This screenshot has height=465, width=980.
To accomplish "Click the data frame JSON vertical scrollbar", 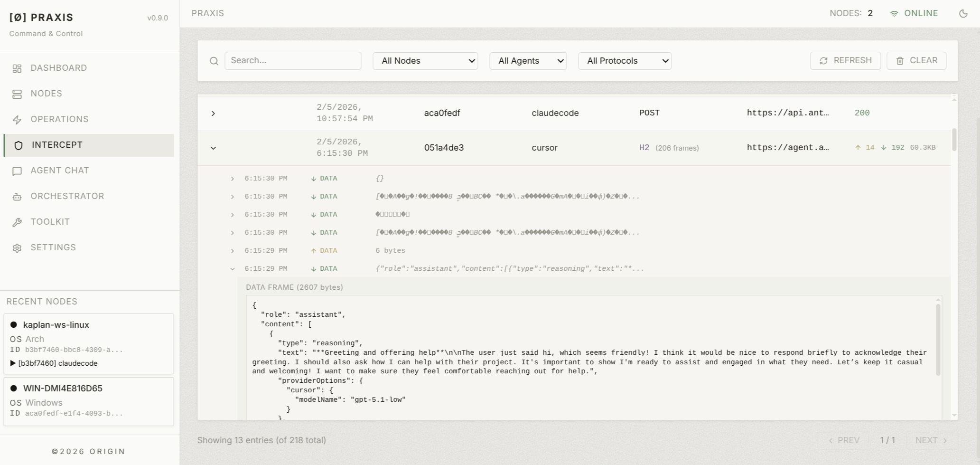I will point(938,340).
